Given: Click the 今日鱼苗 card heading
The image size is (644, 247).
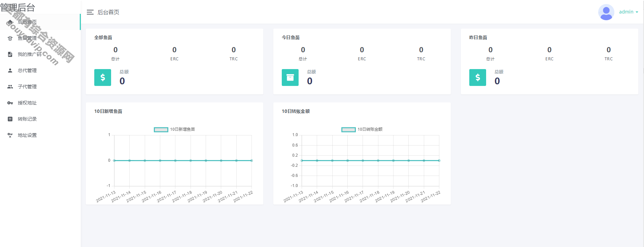Looking at the screenshot, I should pyautogui.click(x=291, y=37).
